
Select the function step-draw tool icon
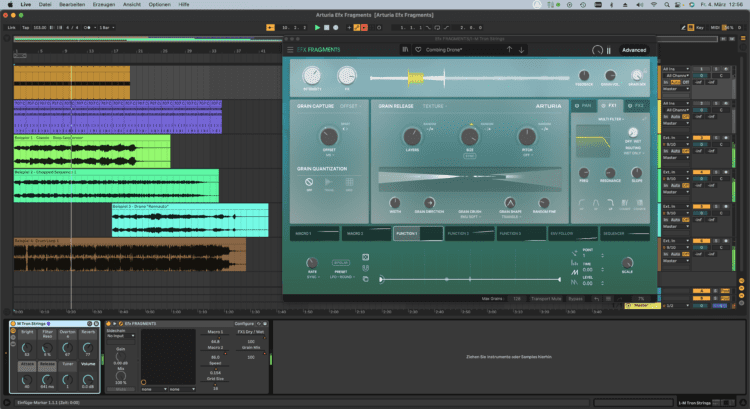(574, 263)
